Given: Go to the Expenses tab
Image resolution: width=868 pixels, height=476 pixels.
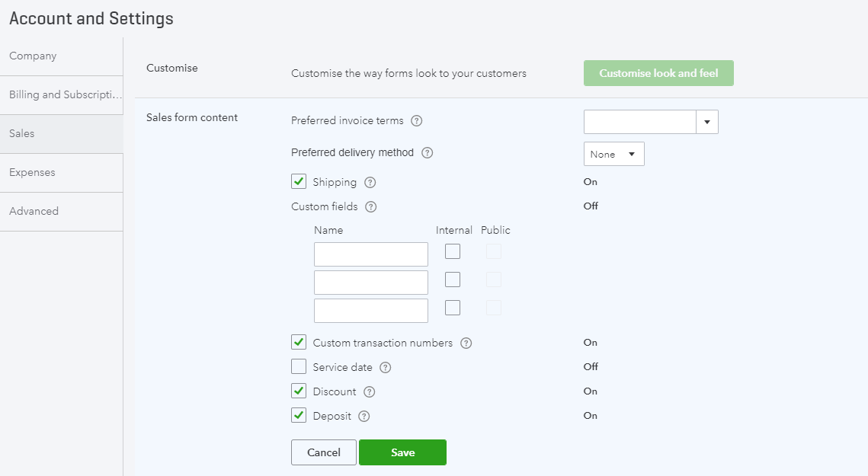Looking at the screenshot, I should (x=62, y=172).
